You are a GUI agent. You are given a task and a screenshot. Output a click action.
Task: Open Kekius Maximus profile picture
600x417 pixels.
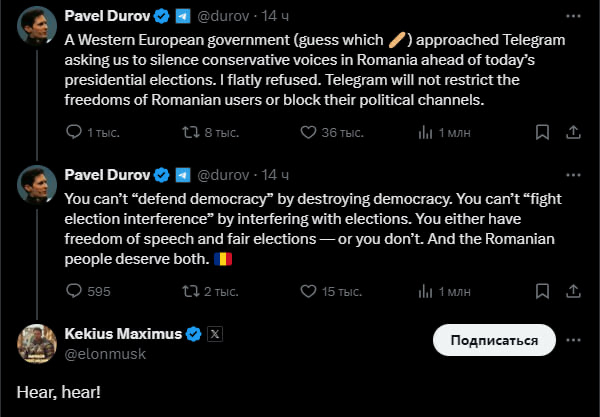coord(37,344)
